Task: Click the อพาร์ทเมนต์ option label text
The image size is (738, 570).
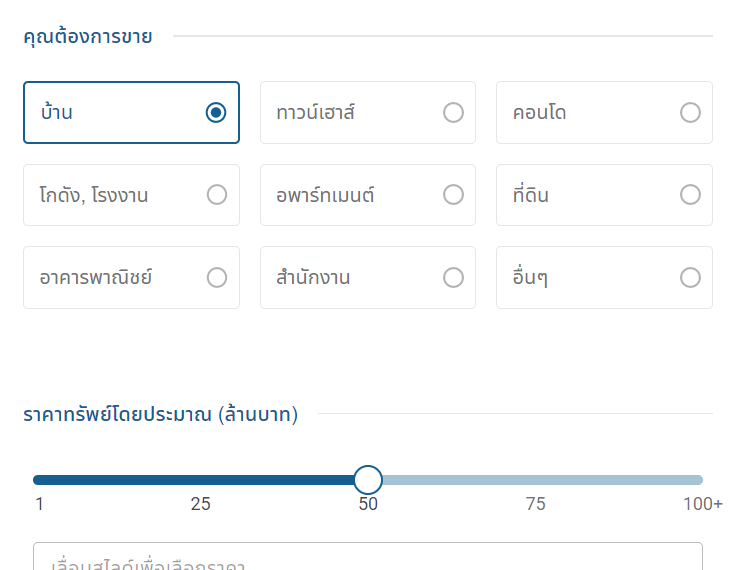Action: tap(325, 195)
